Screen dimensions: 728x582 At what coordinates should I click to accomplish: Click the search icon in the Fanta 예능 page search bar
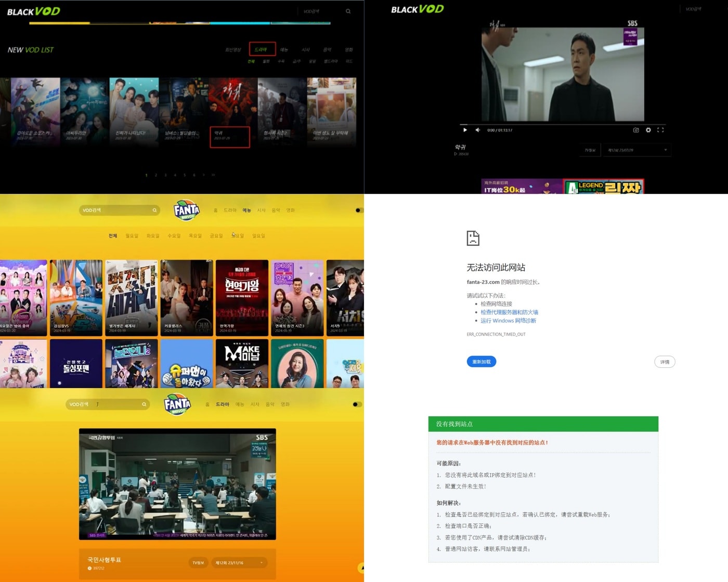154,210
